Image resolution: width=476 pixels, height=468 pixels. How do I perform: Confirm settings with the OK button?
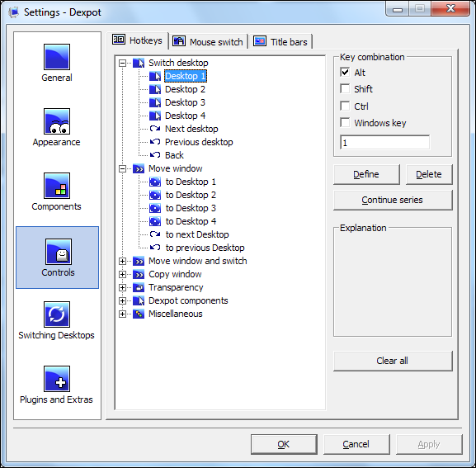point(284,444)
